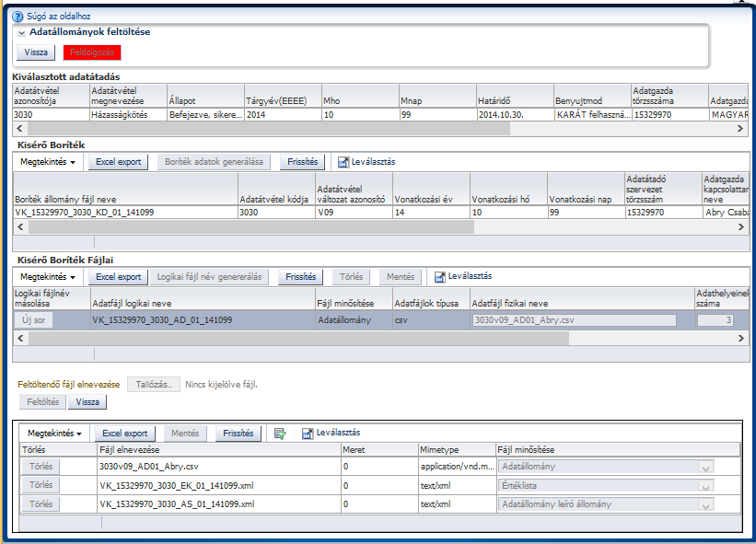Click the VK_15329970_3030_EK_01_141099.xml file name cell
Viewport: 756px width, 544px height.
219,486
